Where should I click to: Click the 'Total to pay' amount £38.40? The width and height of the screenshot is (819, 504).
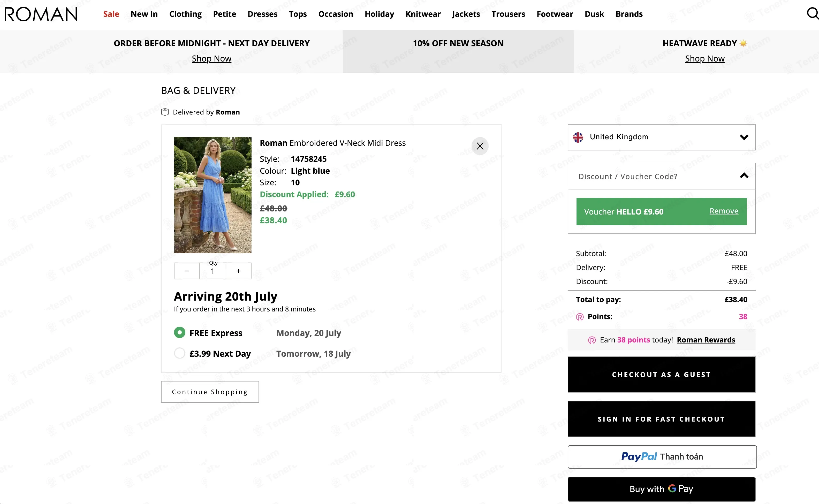(736, 299)
